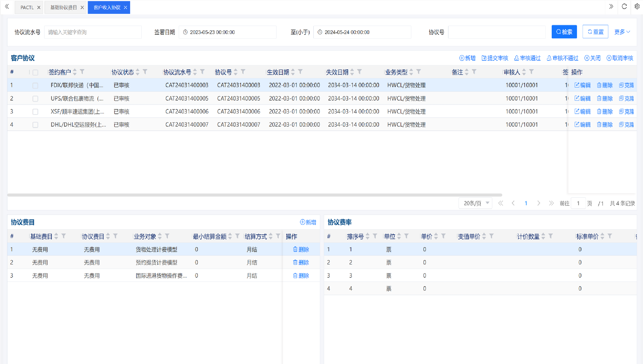Close the PACTL tab
Viewport: 643px width, 364px height.
[x=39, y=7]
